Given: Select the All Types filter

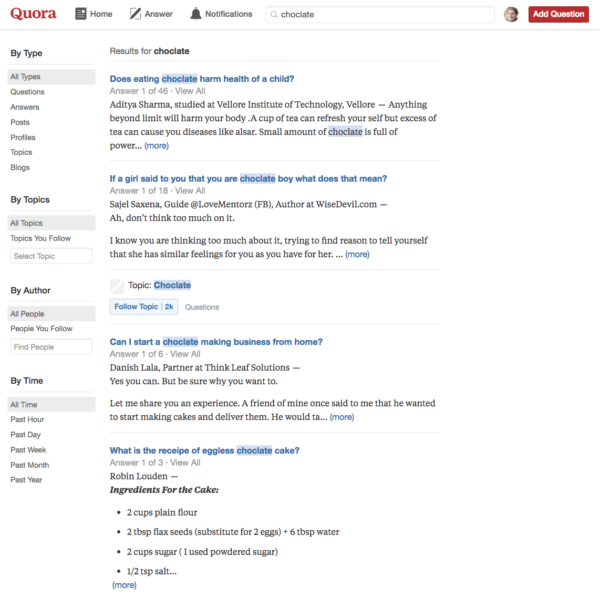Looking at the screenshot, I should coord(51,77).
